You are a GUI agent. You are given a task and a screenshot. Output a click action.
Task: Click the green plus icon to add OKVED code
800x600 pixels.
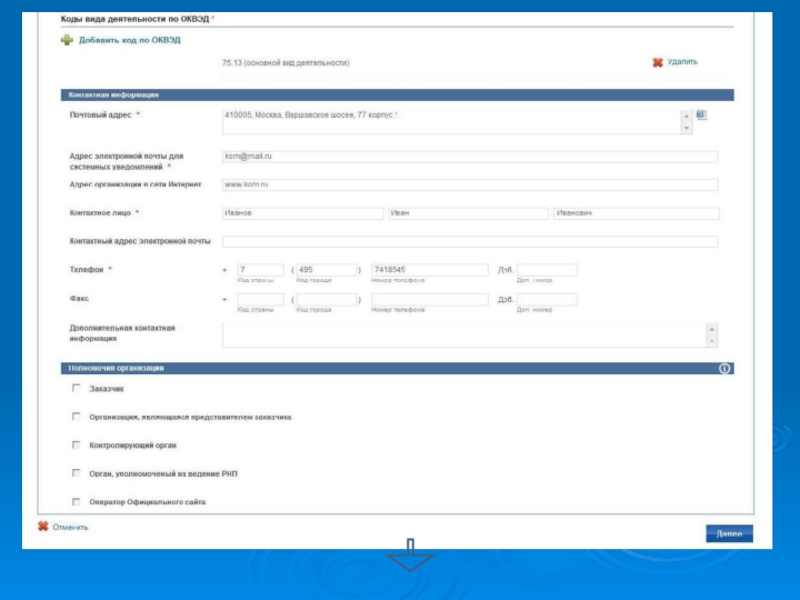(67, 40)
